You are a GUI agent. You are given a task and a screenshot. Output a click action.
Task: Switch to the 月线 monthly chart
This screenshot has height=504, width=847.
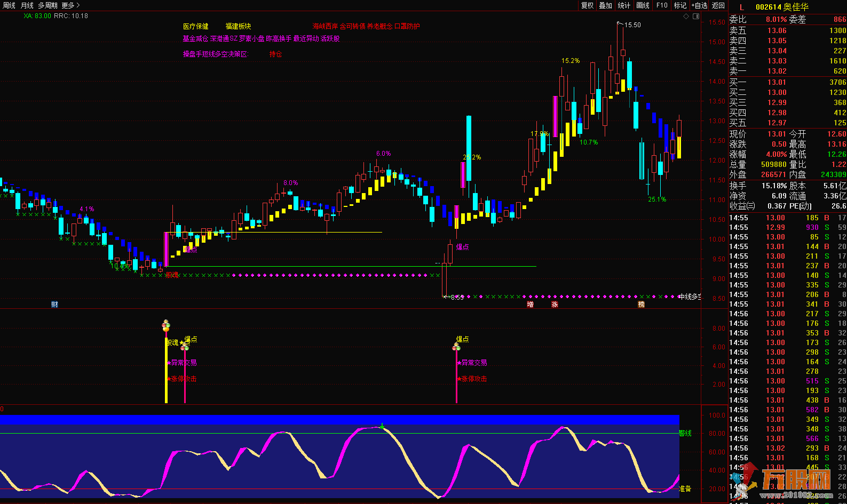click(27, 5)
